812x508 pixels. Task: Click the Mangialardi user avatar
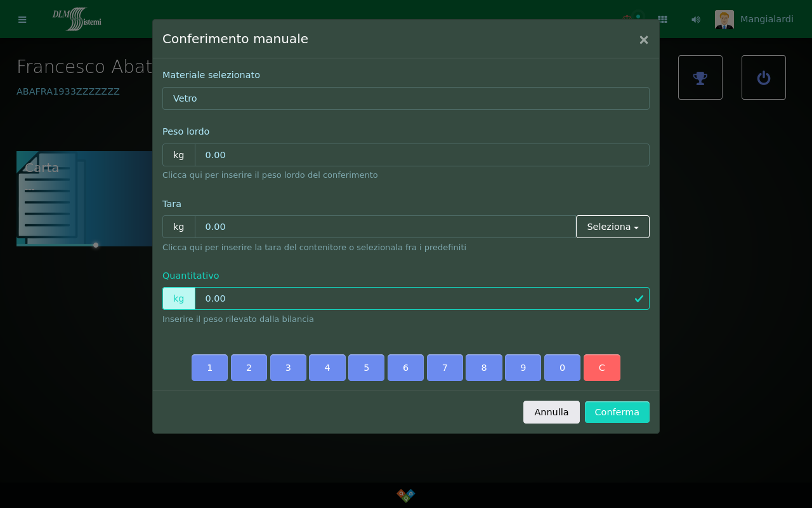[x=724, y=20]
